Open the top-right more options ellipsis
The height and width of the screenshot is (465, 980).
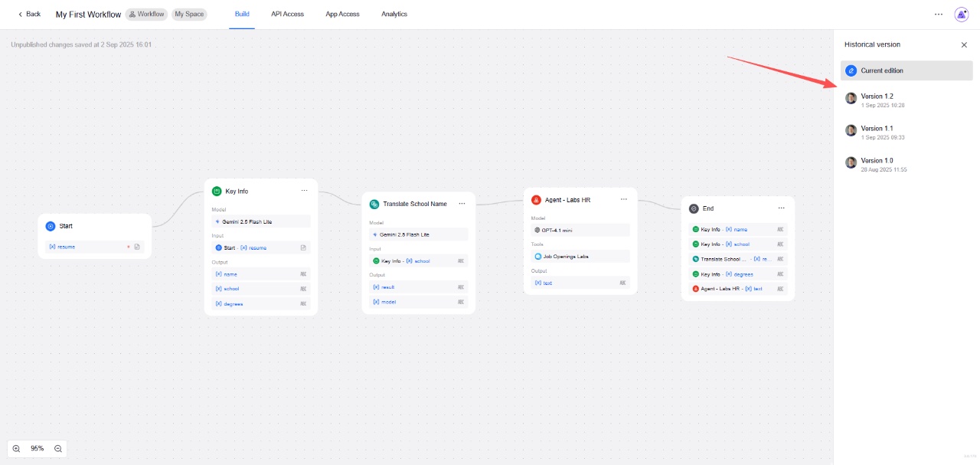coord(939,14)
